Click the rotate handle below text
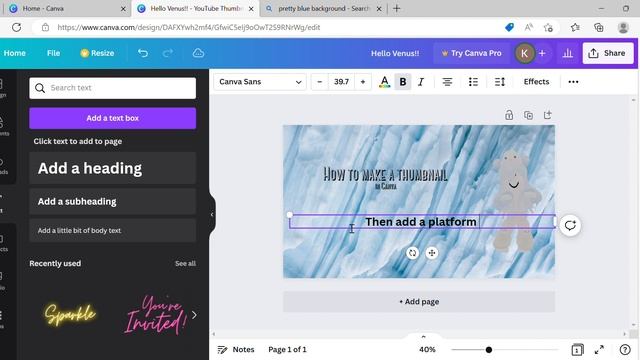The width and height of the screenshot is (640, 360). tap(413, 253)
